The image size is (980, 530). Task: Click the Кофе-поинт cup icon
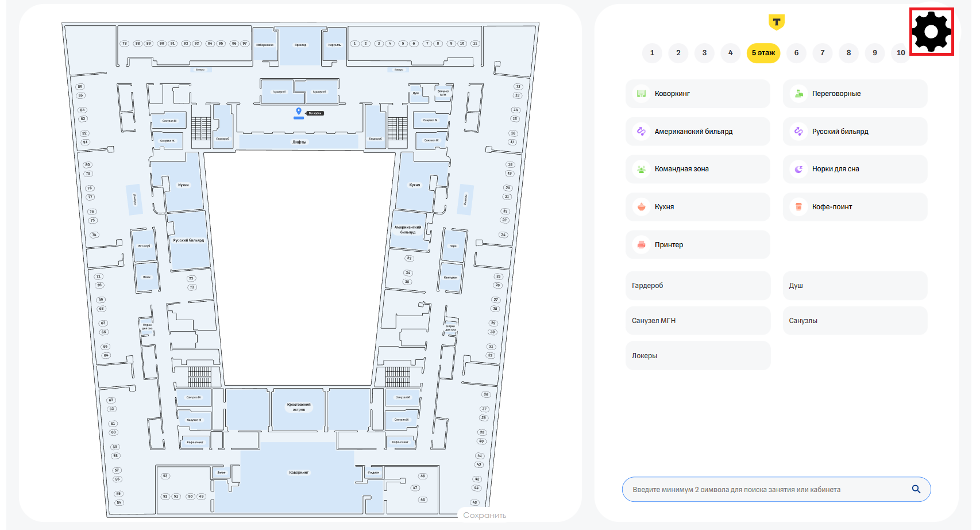click(x=798, y=207)
